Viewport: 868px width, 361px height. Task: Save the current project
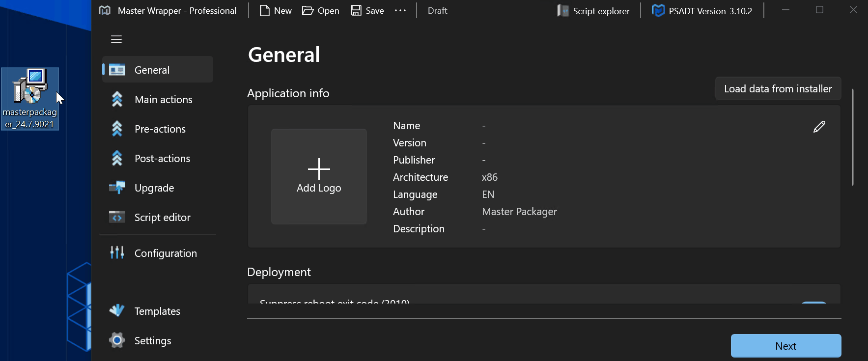[367, 11]
